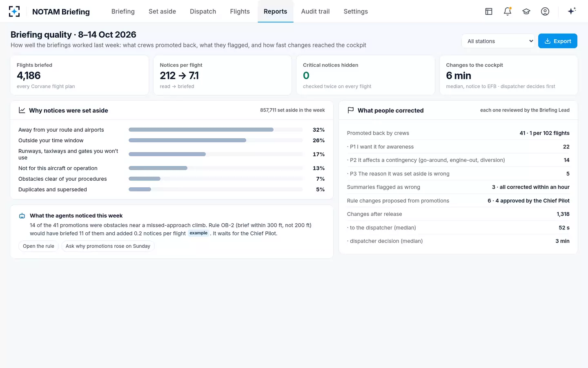Click the P2 It affects a contingency row
The height and width of the screenshot is (368, 588).
[458, 160]
